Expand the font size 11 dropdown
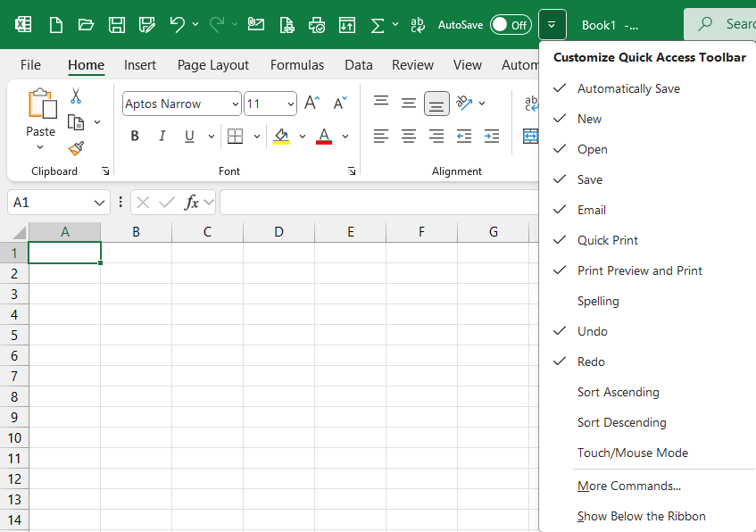The width and height of the screenshot is (756, 532). [x=291, y=104]
